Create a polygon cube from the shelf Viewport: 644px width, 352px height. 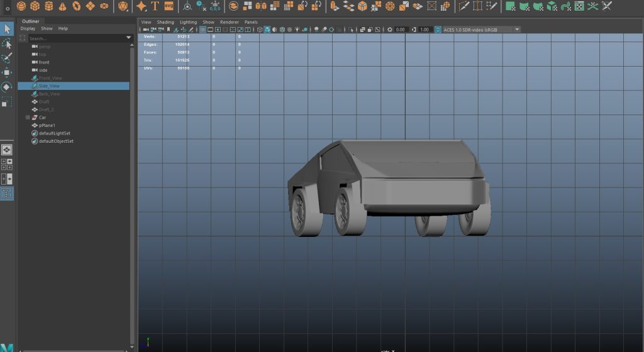point(35,6)
